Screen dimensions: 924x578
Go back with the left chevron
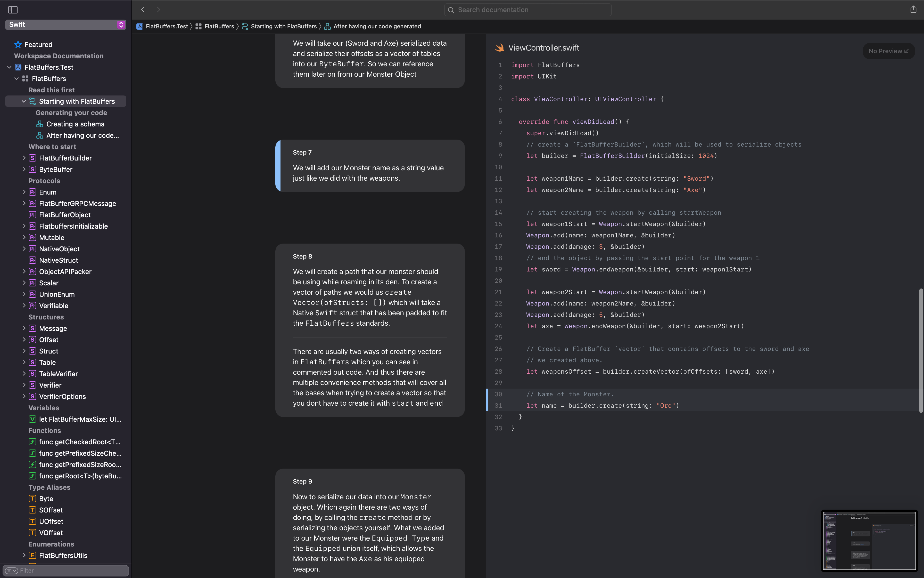pos(143,10)
